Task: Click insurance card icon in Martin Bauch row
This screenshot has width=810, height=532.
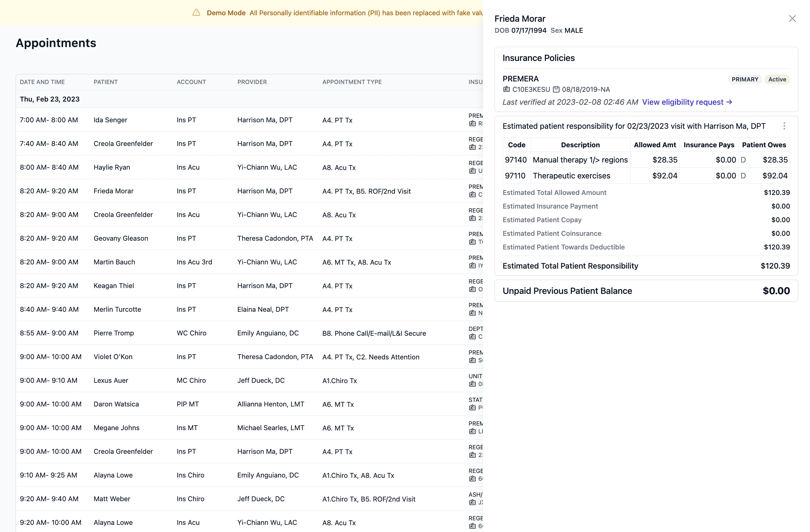Action: click(x=472, y=266)
